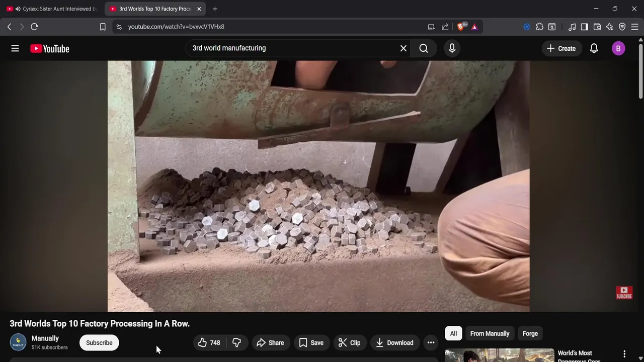Viewport: 644px width, 362px height.
Task: Open Brave Shields lion icon
Action: pyautogui.click(x=461, y=27)
